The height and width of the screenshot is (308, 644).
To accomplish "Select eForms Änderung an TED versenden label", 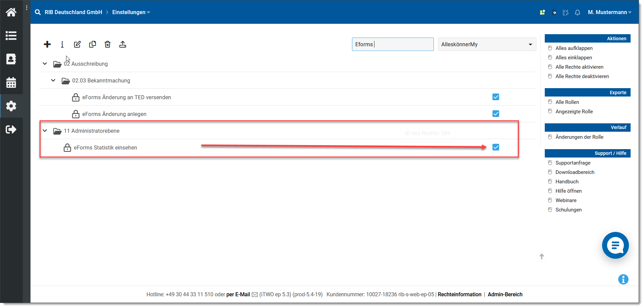I will click(127, 97).
